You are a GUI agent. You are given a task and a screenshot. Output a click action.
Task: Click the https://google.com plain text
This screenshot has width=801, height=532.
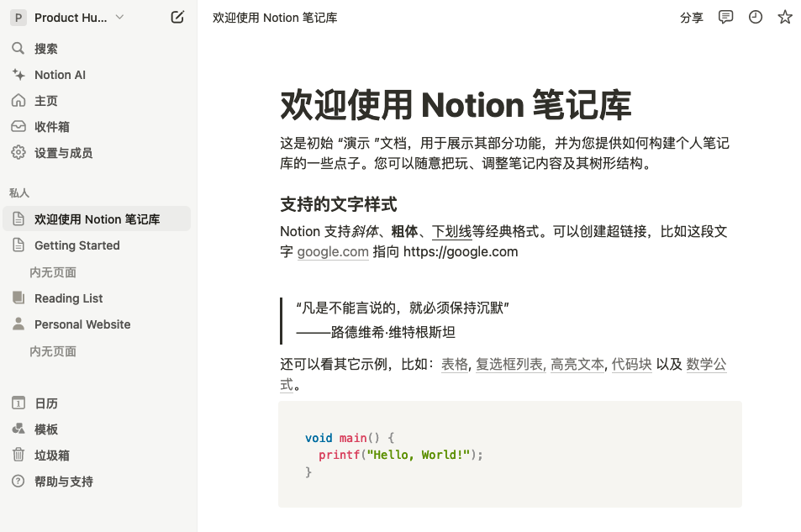coord(461,251)
